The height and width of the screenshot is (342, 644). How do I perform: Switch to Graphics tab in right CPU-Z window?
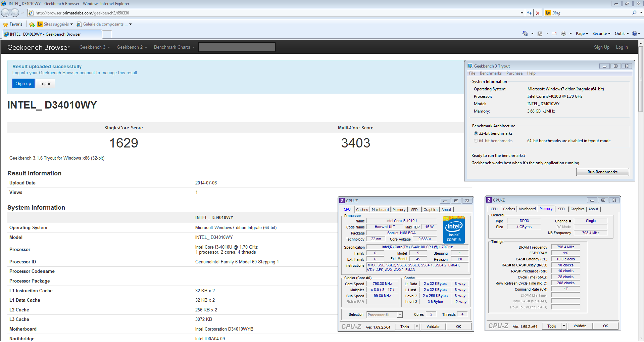[577, 209]
